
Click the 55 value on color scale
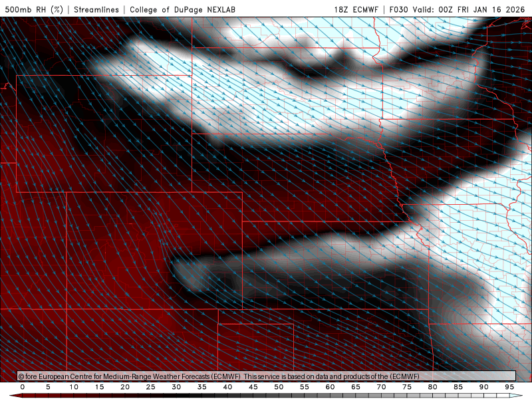[x=305, y=387]
